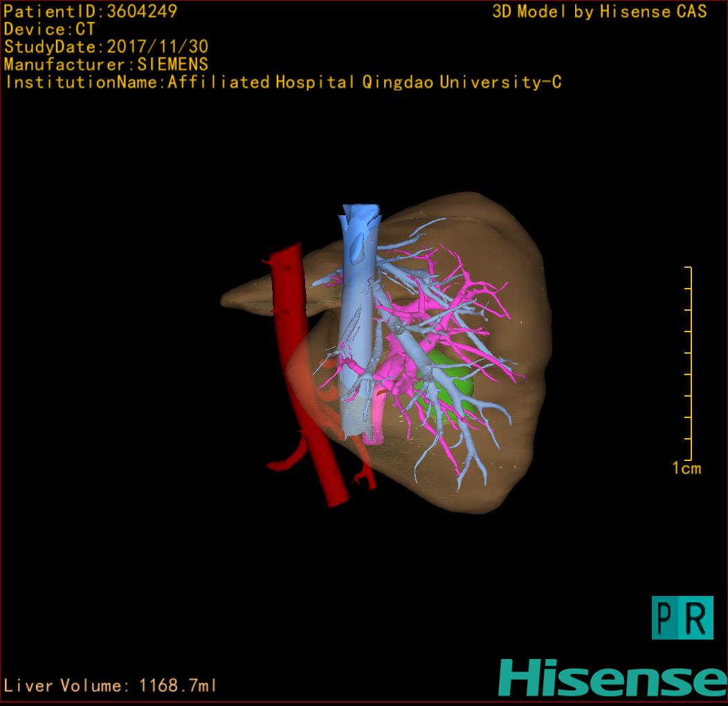Click the Manufacturer:SIEMENS label
The width and height of the screenshot is (728, 706).
pos(106,64)
